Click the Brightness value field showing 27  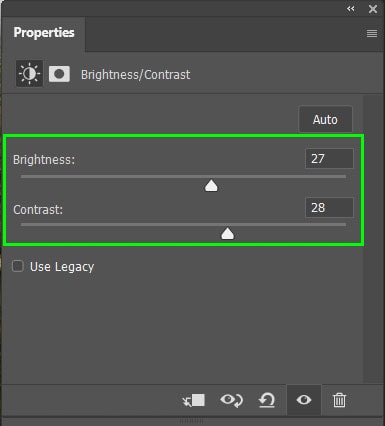point(329,159)
